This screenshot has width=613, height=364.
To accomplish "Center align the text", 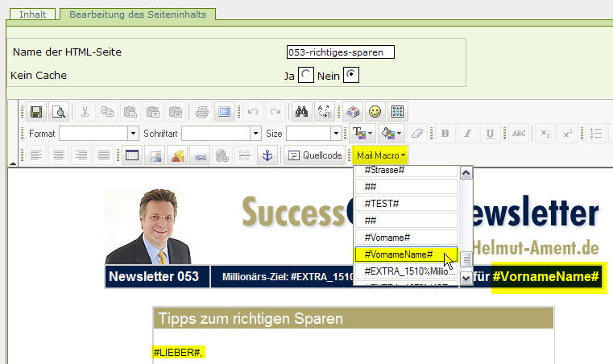I will point(58,155).
